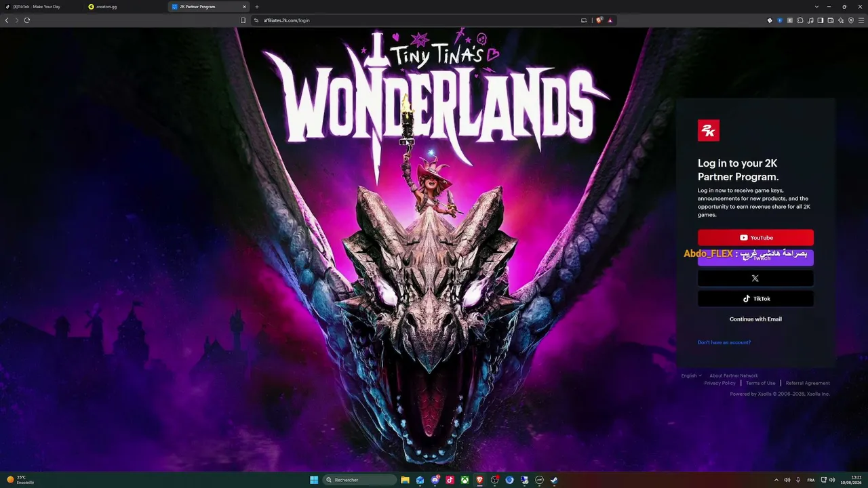The width and height of the screenshot is (868, 488).
Task: Log in with the YouTube button
Action: pos(755,237)
